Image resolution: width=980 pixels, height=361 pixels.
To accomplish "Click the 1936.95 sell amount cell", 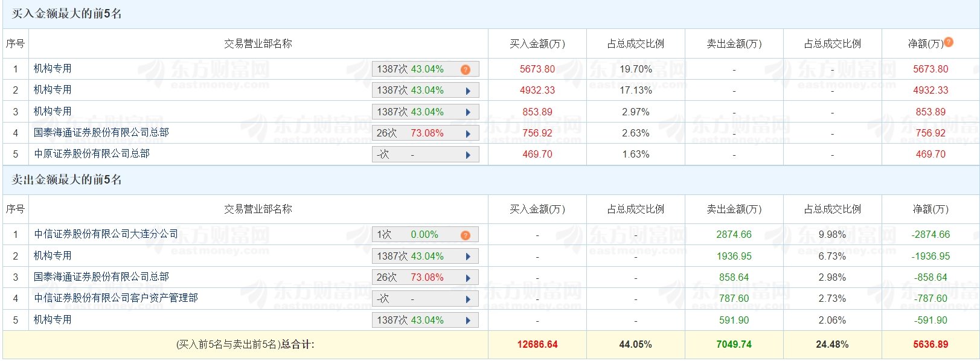I will click(x=734, y=256).
